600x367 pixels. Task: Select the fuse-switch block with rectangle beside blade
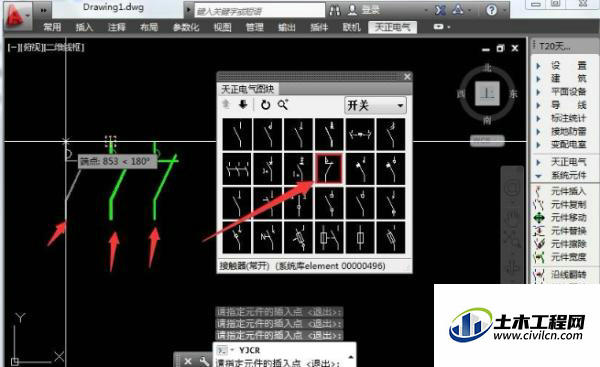[x=329, y=238]
